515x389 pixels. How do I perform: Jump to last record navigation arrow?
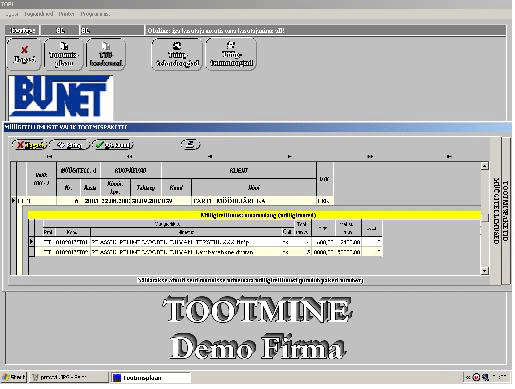pyautogui.click(x=449, y=156)
